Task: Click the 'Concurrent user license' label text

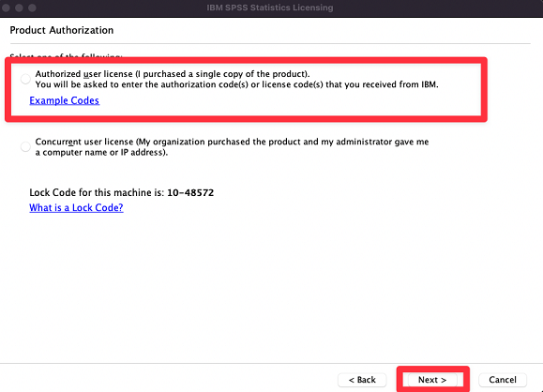Action: click(x=84, y=142)
